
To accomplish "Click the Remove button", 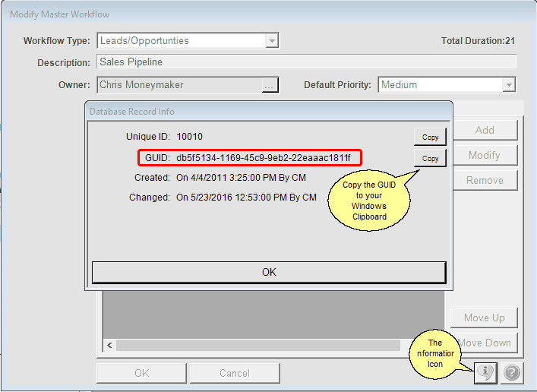I will click(x=485, y=180).
